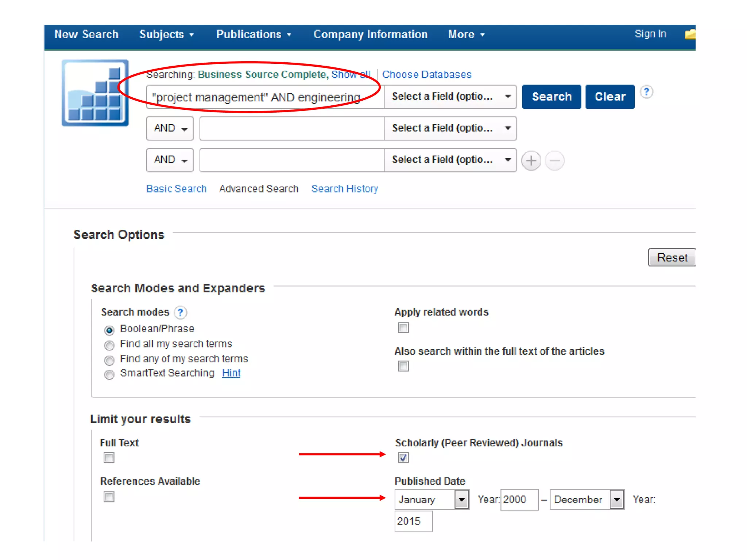Click the start Year field showing 2000

519,499
